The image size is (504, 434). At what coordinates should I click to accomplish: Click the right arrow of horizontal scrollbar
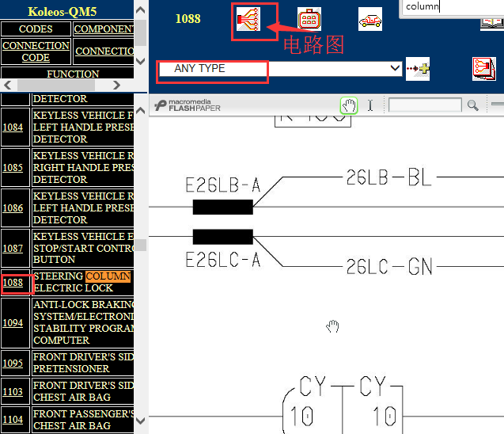pyautogui.click(x=116, y=86)
